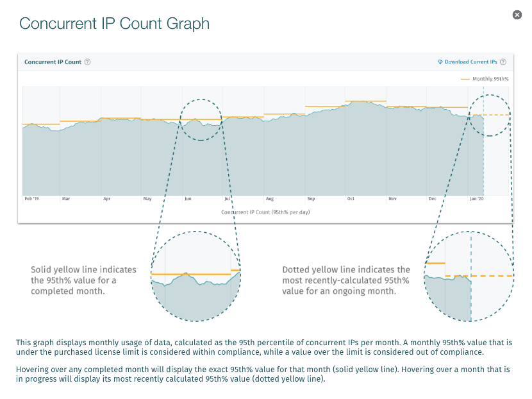Click the magnifier callout over June's data

(x=201, y=119)
